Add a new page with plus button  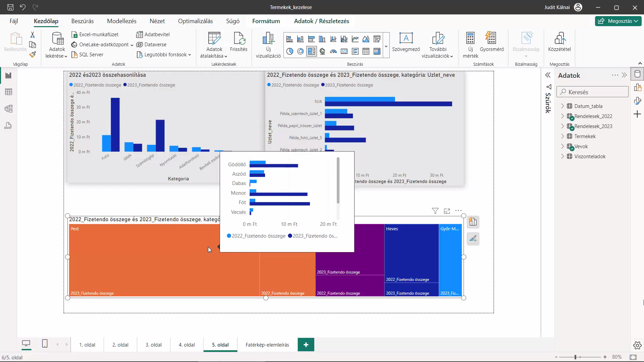pyautogui.click(x=306, y=345)
